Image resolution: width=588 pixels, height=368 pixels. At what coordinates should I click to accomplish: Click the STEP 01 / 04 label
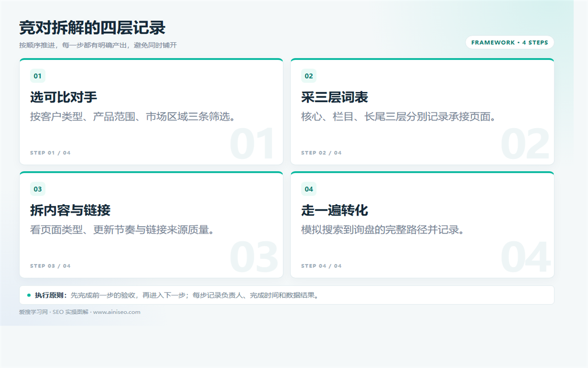click(x=50, y=153)
